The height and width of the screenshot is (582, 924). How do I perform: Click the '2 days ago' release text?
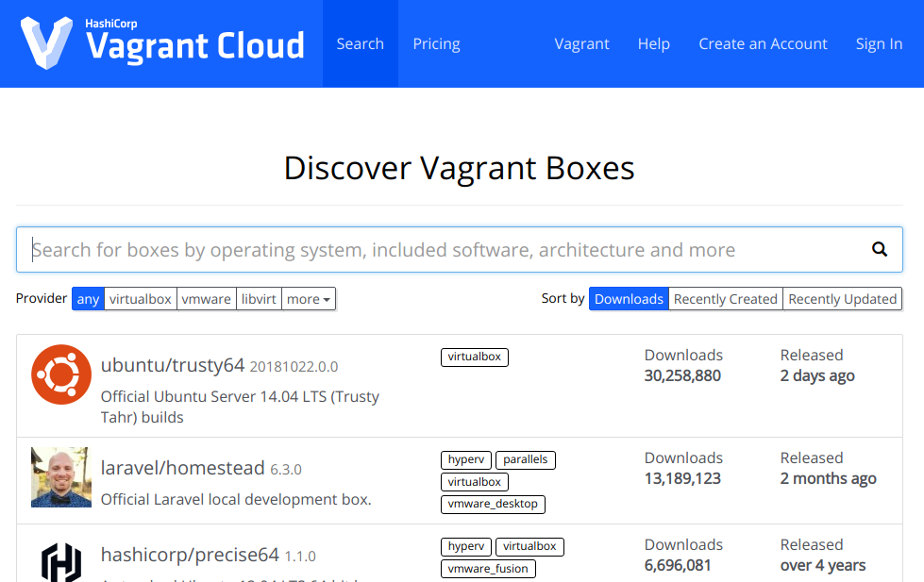(x=817, y=375)
